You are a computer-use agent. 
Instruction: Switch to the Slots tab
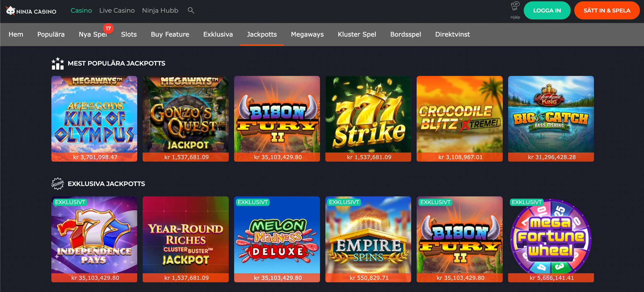tap(129, 34)
